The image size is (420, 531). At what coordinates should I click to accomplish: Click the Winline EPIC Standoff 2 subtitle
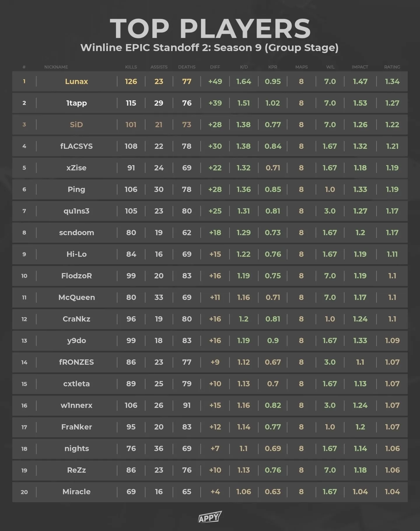point(209,48)
